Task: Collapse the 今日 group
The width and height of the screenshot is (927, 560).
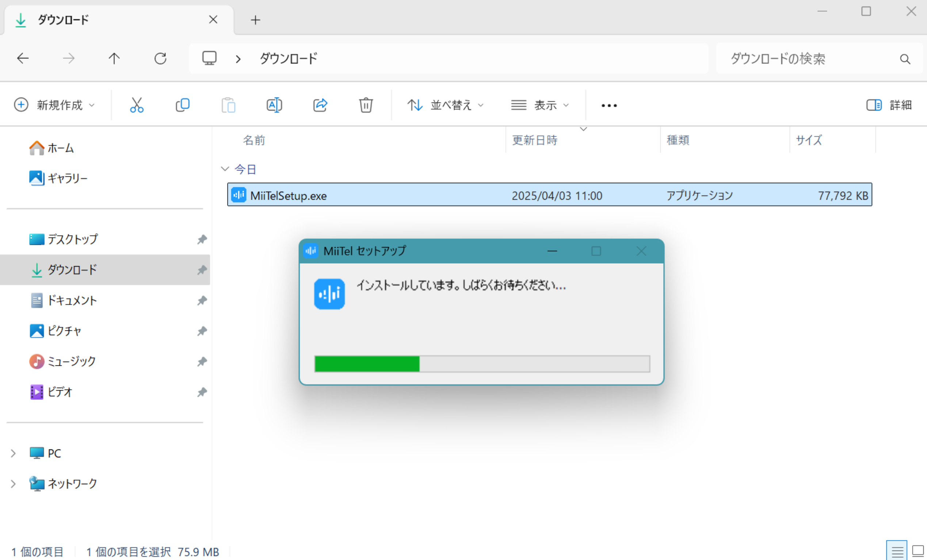Action: click(x=225, y=169)
